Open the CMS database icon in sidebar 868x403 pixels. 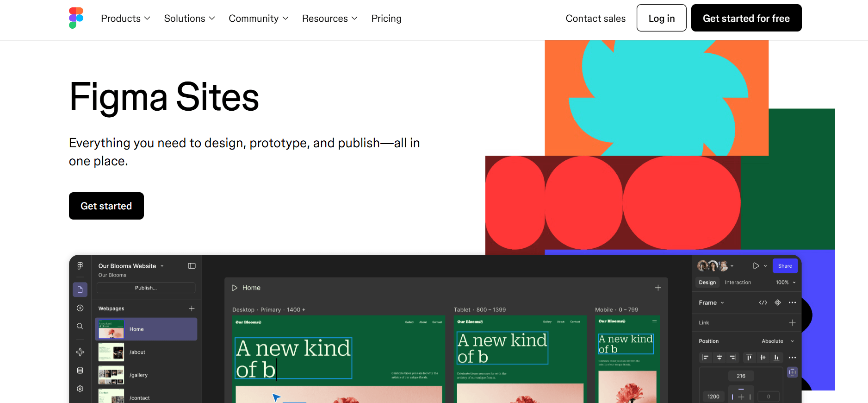pyautogui.click(x=80, y=371)
